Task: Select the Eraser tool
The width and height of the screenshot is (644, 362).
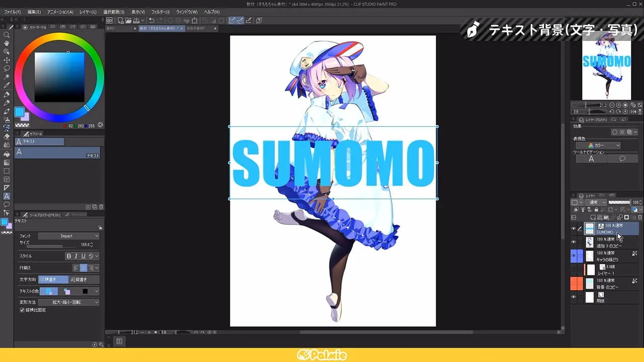Action: [7, 136]
